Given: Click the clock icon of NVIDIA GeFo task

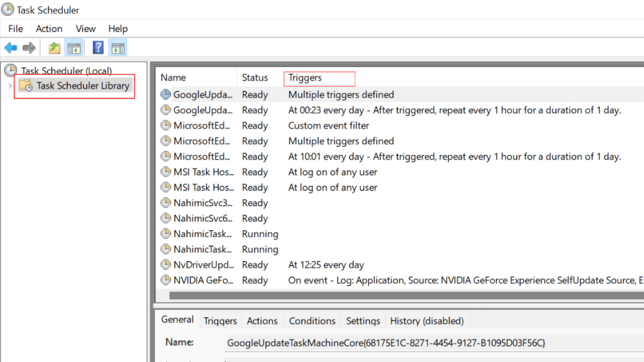Looking at the screenshot, I should [x=166, y=280].
